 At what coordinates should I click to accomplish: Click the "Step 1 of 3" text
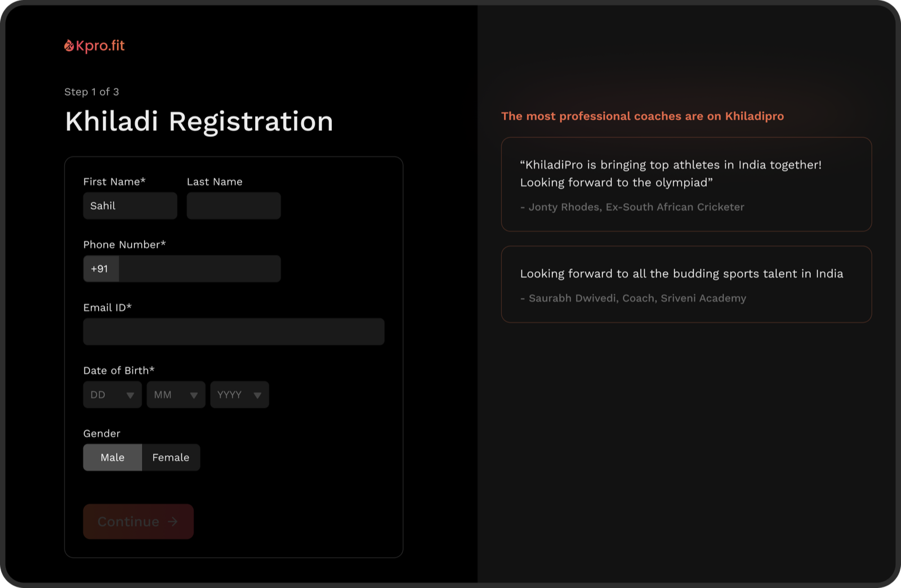pos(92,92)
